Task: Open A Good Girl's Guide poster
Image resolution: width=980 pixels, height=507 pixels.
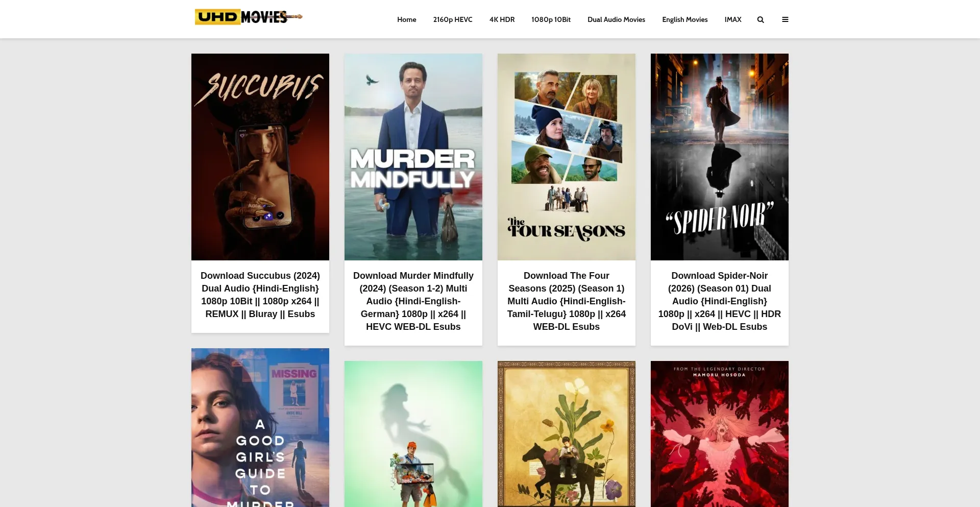Action: [x=260, y=428]
